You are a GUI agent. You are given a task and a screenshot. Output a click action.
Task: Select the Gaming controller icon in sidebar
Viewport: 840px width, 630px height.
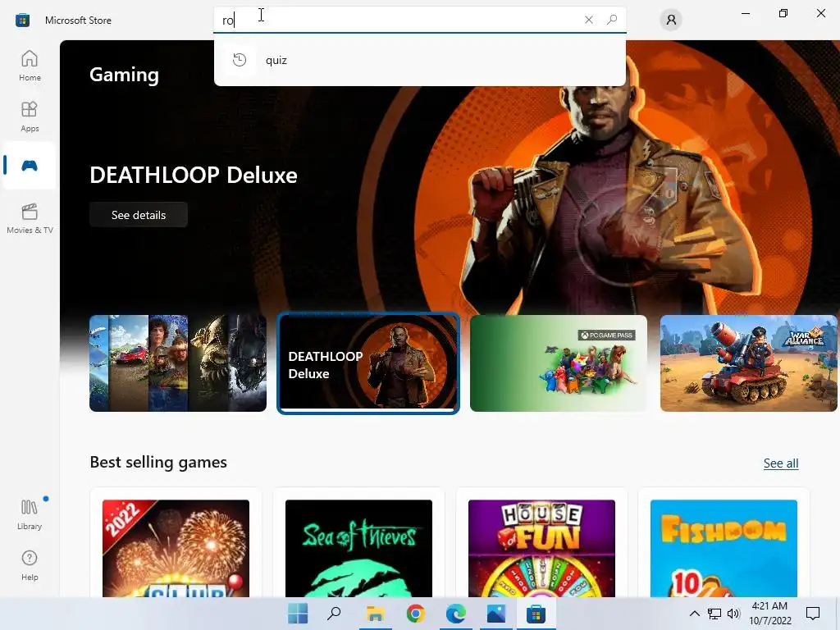click(x=30, y=166)
